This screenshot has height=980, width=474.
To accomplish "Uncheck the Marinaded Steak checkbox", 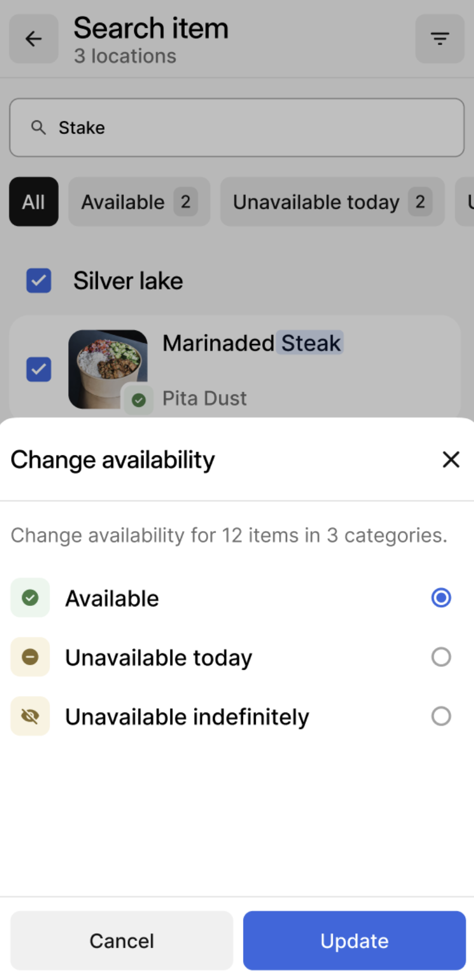I will coord(39,369).
